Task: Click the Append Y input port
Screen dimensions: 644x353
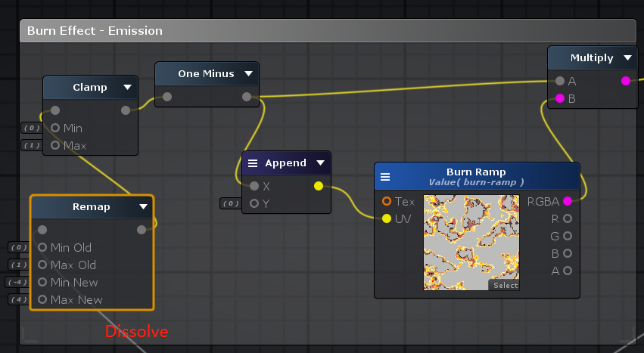Action: click(x=254, y=203)
